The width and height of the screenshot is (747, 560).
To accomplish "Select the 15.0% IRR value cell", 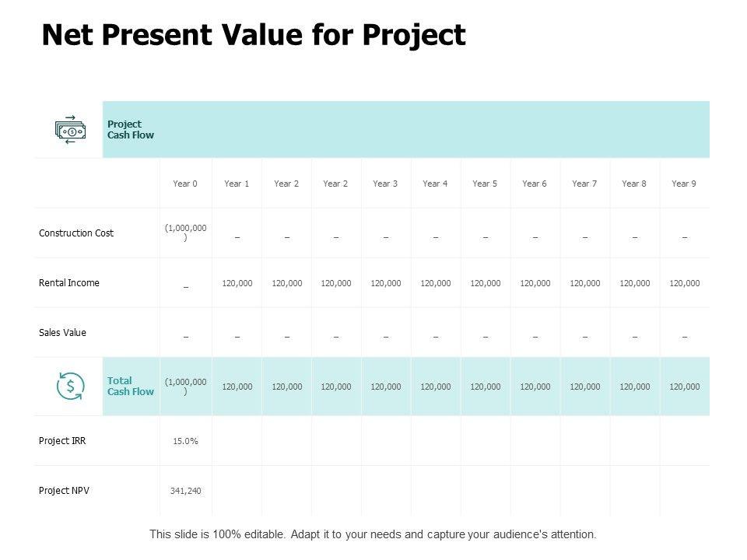I will coord(185,442).
